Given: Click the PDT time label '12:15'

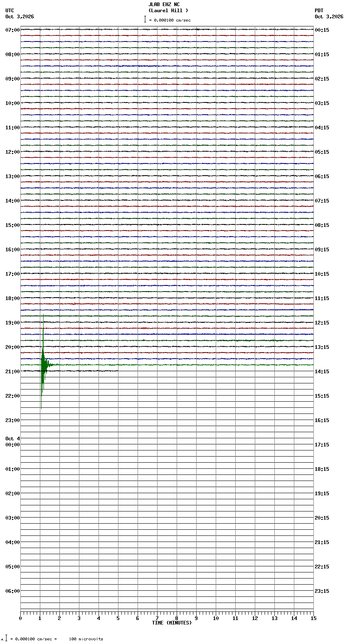Looking at the screenshot, I should click(x=322, y=323).
